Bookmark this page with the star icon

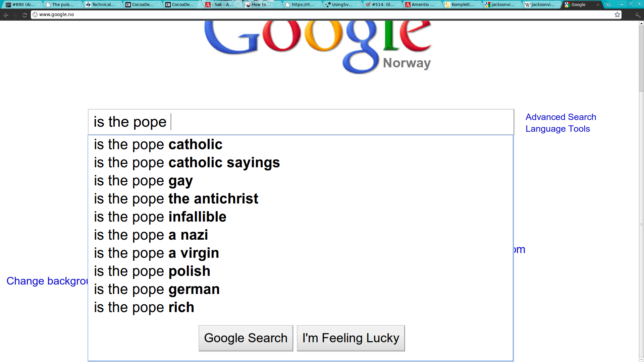(617, 15)
